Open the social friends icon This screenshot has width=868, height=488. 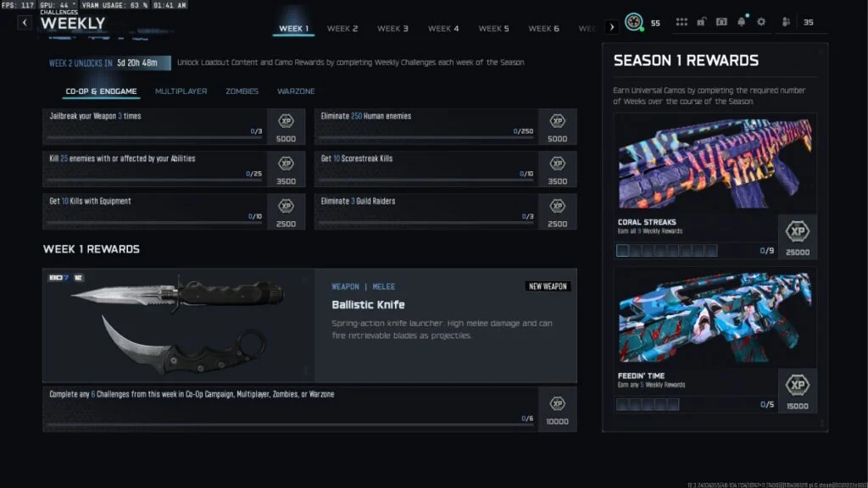click(787, 22)
